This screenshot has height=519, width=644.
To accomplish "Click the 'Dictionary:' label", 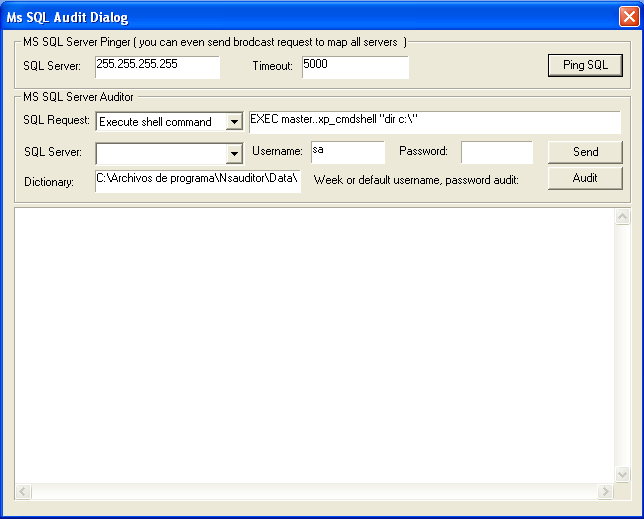I will click(x=49, y=182).
